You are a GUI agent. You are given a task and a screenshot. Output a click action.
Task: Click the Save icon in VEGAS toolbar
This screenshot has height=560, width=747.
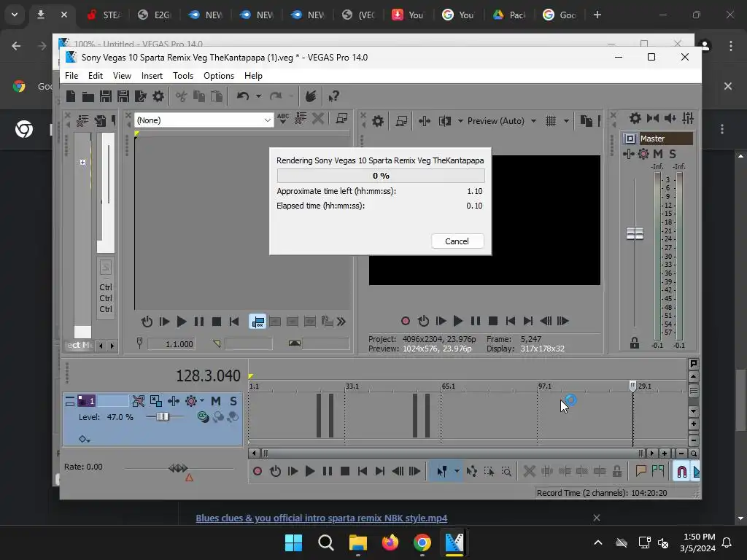pyautogui.click(x=106, y=96)
